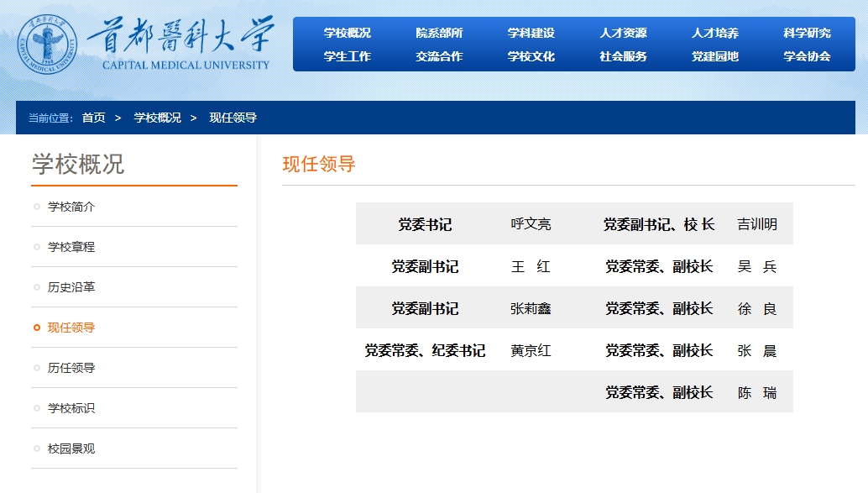The height and width of the screenshot is (493, 868).
Task: Open 学校章程 sidebar link
Action: pyautogui.click(x=71, y=247)
